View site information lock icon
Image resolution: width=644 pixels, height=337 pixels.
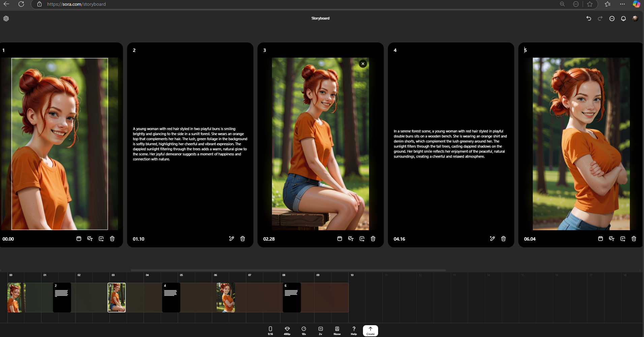click(x=39, y=4)
